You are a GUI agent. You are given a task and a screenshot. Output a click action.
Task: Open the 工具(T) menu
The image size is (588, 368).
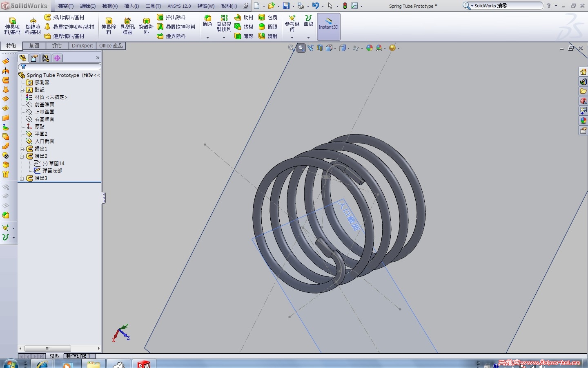(x=153, y=6)
